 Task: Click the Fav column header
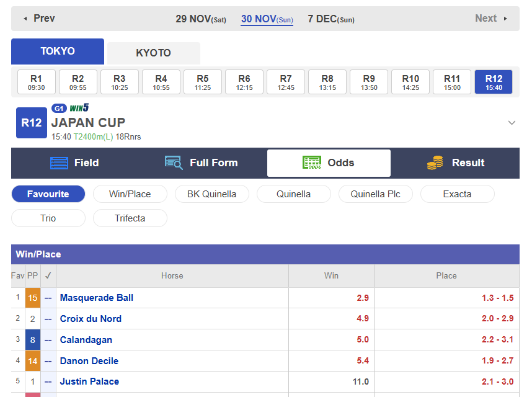(17, 275)
